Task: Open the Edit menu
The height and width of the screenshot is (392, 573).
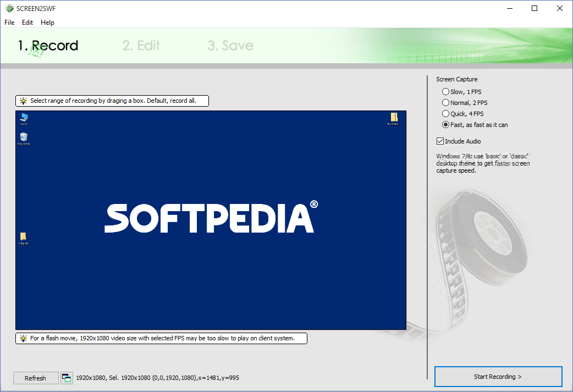Action: pos(27,23)
